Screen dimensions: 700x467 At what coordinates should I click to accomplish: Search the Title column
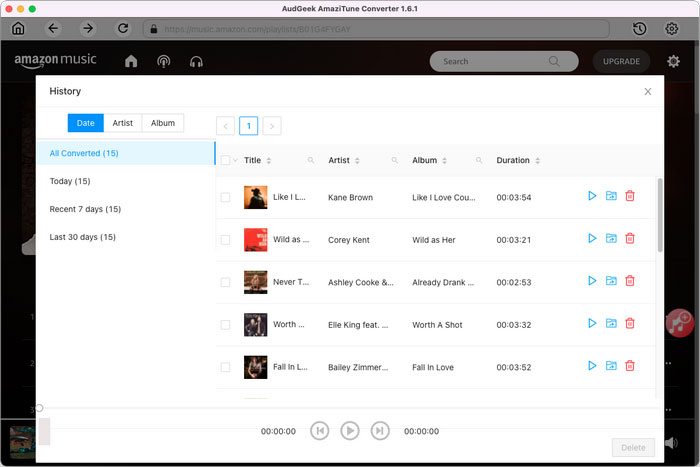click(x=311, y=160)
